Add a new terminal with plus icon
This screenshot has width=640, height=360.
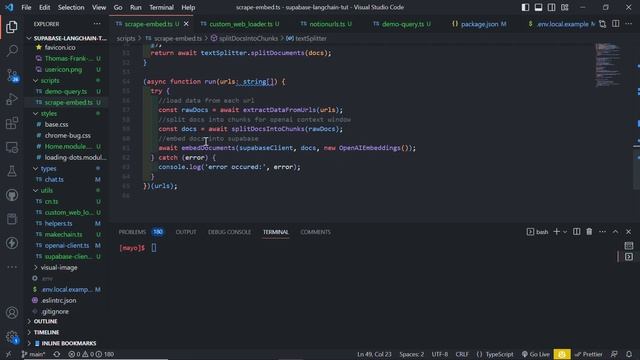pyautogui.click(x=556, y=232)
